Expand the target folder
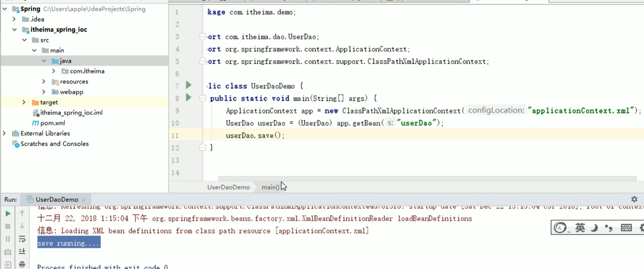Viewport: 644px width, 269px height. pyautogui.click(x=24, y=102)
